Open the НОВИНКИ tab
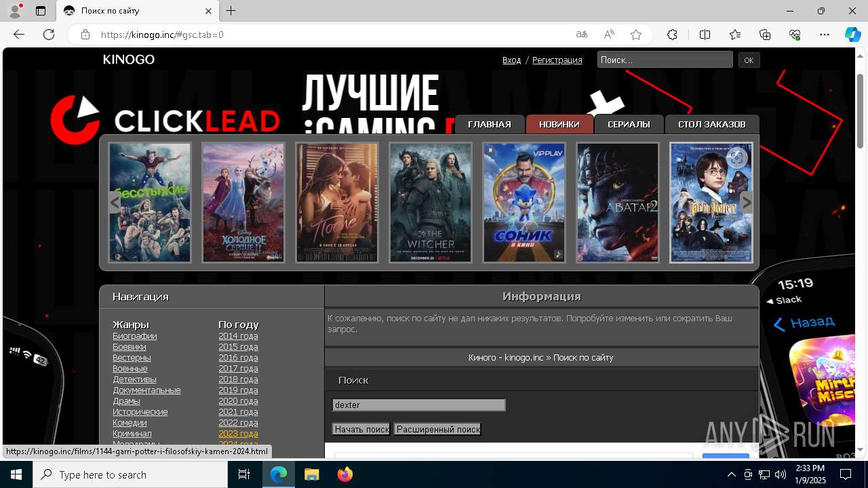This screenshot has width=868, height=488. click(x=559, y=124)
